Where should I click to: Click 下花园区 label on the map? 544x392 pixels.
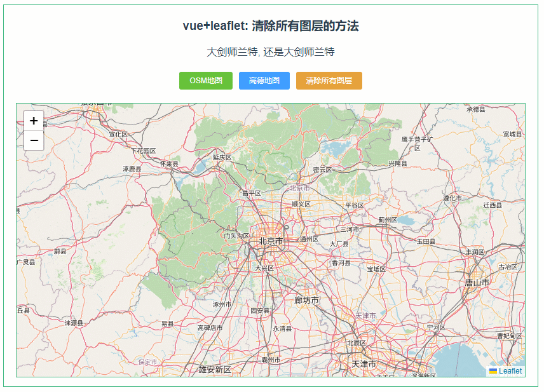point(144,151)
